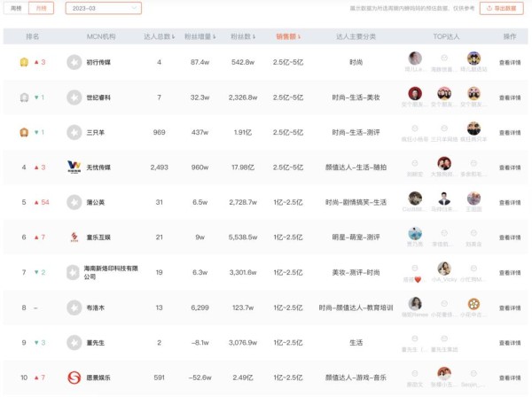Screen dimensions: 532x397
Task: Click the 愿景娱乐 red logo icon
Action: [74, 378]
